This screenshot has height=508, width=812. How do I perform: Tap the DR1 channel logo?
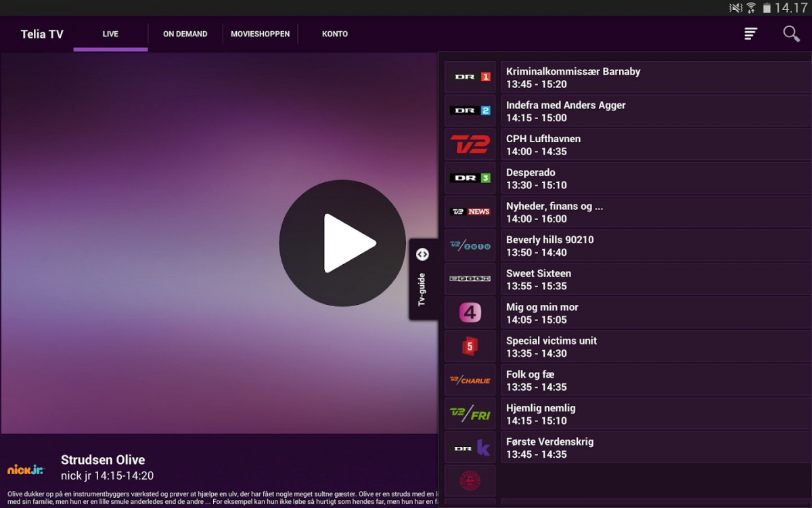470,77
